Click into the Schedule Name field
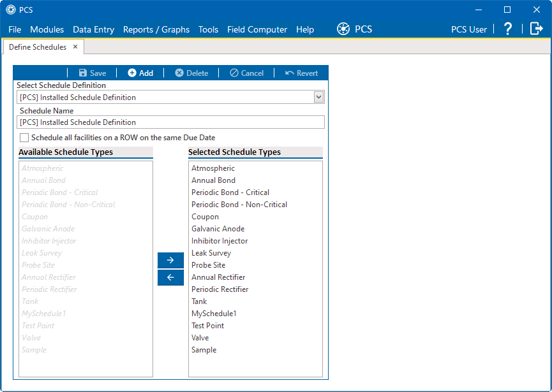The image size is (552, 392). (170, 122)
